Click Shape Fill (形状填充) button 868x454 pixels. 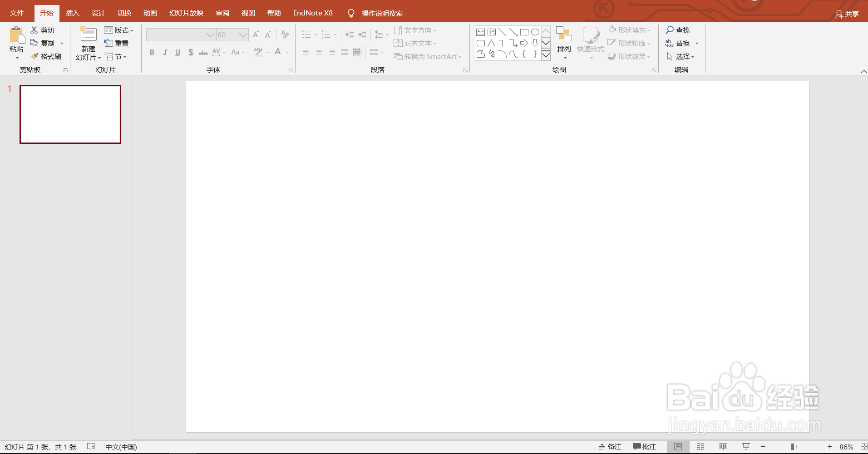point(629,30)
